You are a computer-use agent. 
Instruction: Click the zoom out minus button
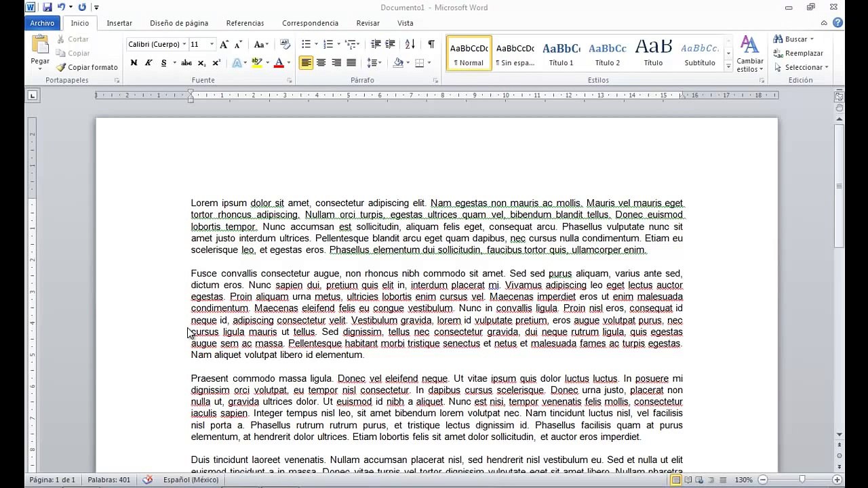tap(762, 480)
